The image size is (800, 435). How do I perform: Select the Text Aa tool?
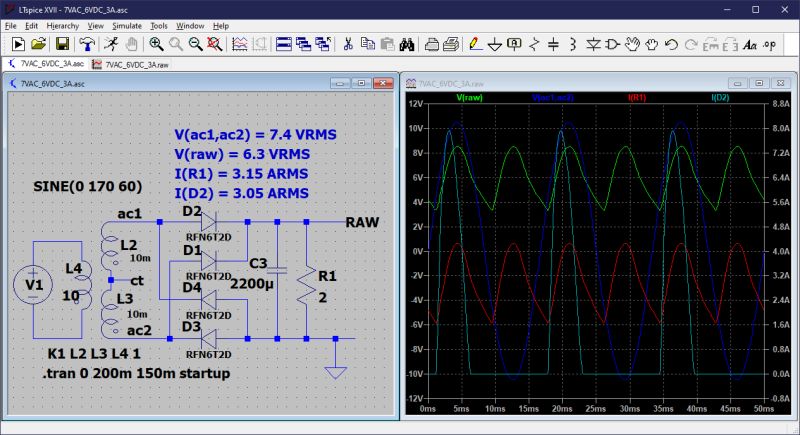749,45
